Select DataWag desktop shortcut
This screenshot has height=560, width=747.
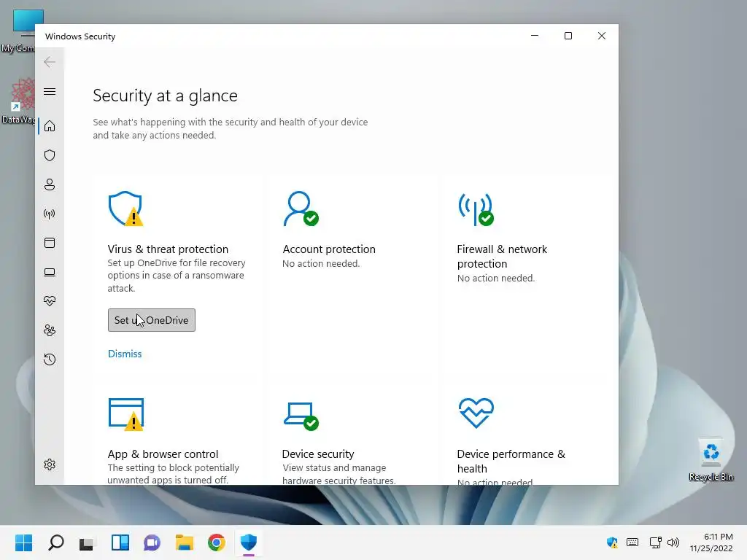(18, 101)
